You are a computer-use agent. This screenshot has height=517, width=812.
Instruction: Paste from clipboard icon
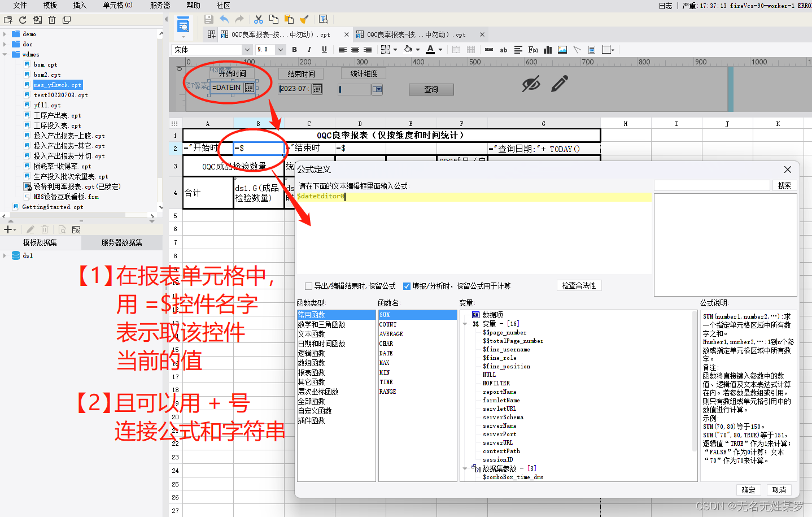point(289,19)
